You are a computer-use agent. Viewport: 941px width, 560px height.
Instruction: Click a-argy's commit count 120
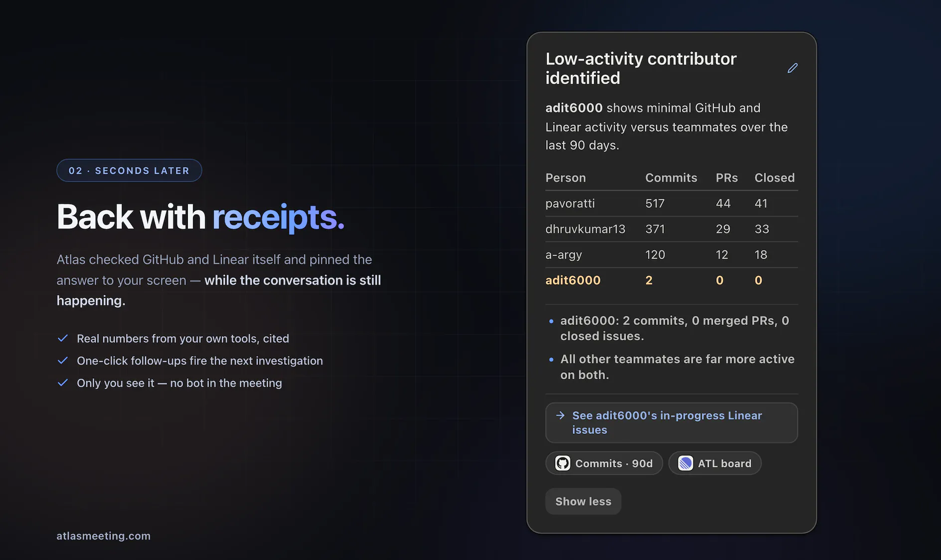click(x=655, y=255)
